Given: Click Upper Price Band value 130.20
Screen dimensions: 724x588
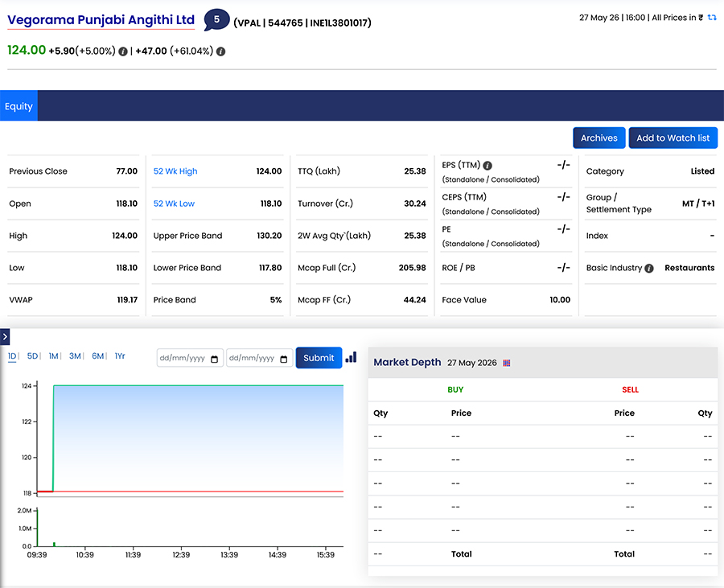Looking at the screenshot, I should tap(269, 236).
